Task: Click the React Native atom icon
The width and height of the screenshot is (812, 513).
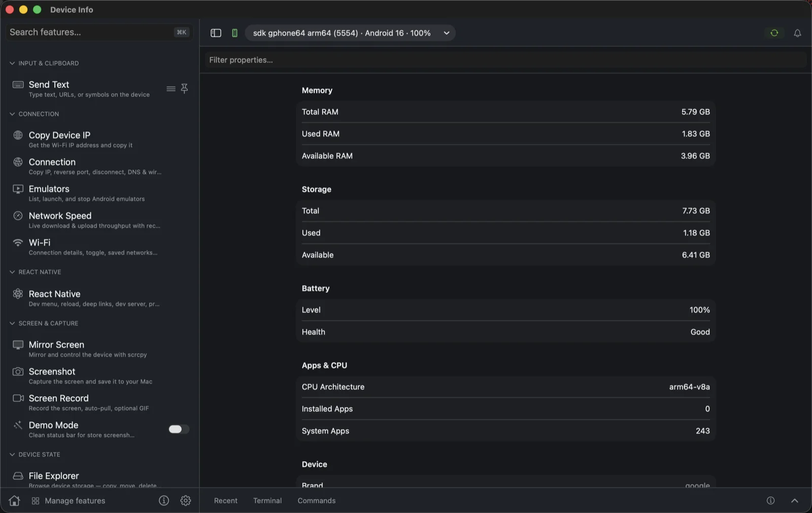Action: [18, 294]
